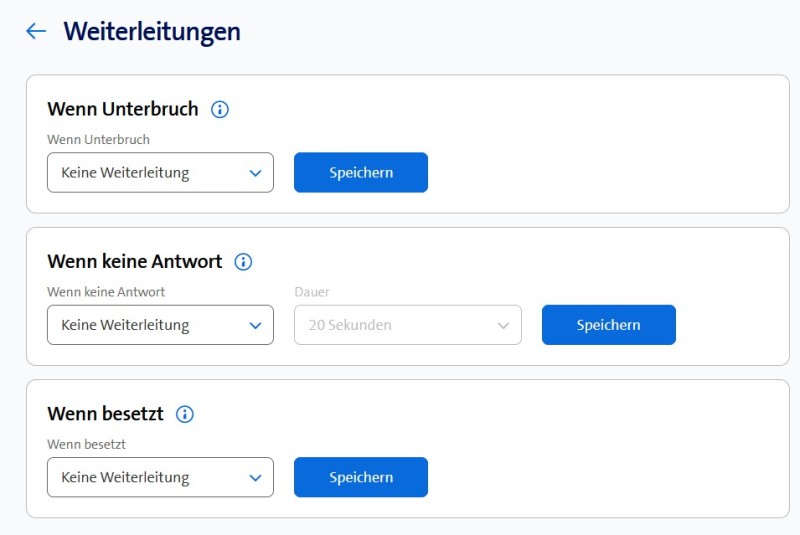
Task: Open the Wenn keine Antwort forwarding dropdown
Action: [x=160, y=325]
